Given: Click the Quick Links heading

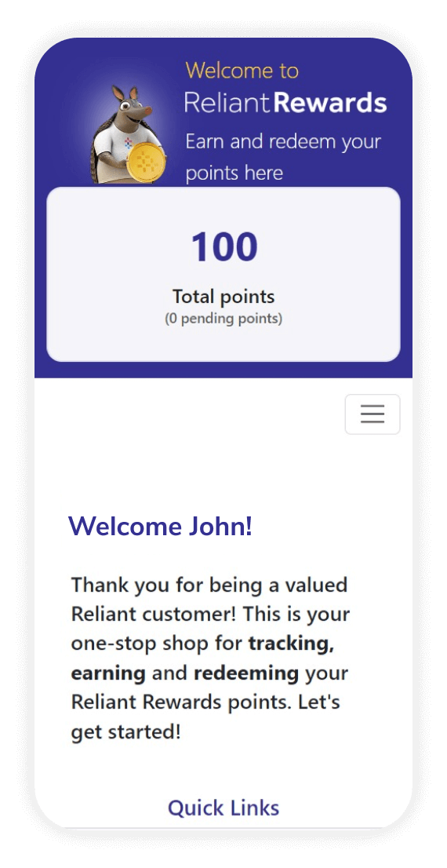Looking at the screenshot, I should point(223,808).
